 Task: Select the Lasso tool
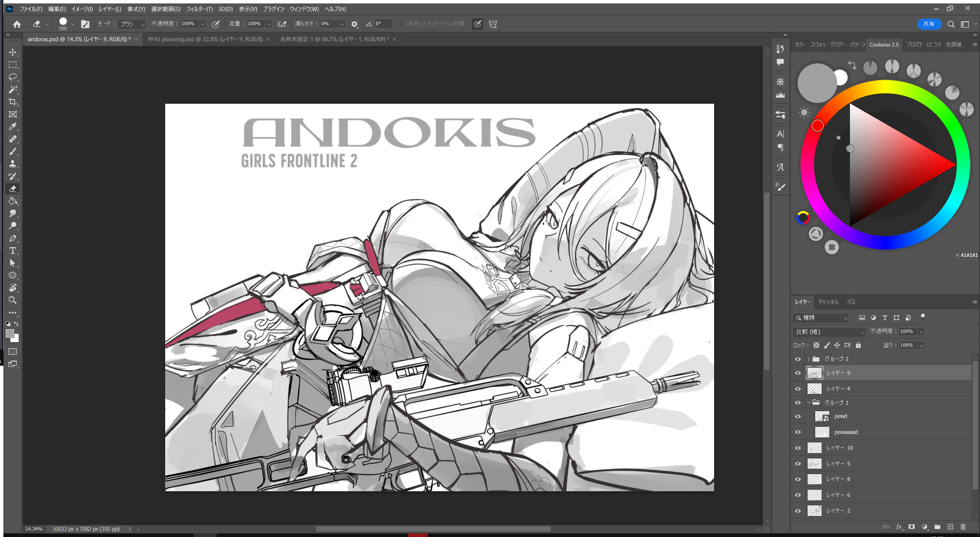13,77
